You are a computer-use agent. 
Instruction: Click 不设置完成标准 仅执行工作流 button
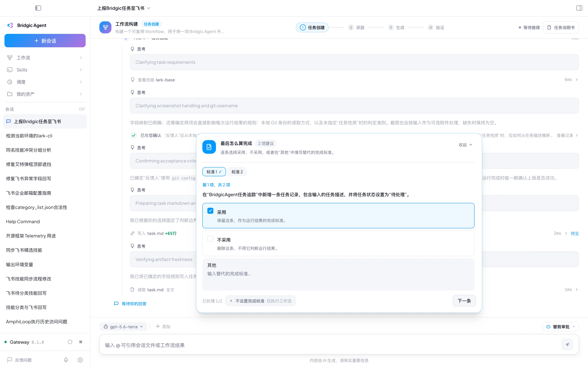click(x=261, y=301)
